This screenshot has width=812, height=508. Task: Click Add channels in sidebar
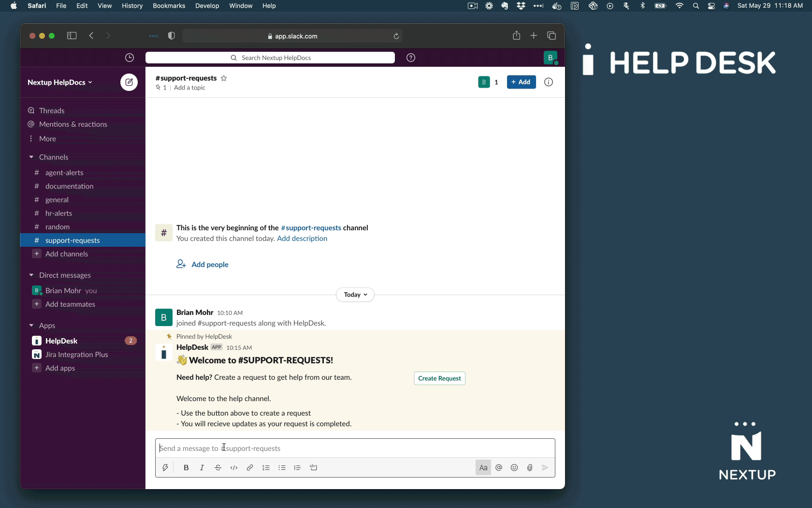pyautogui.click(x=83, y=254)
